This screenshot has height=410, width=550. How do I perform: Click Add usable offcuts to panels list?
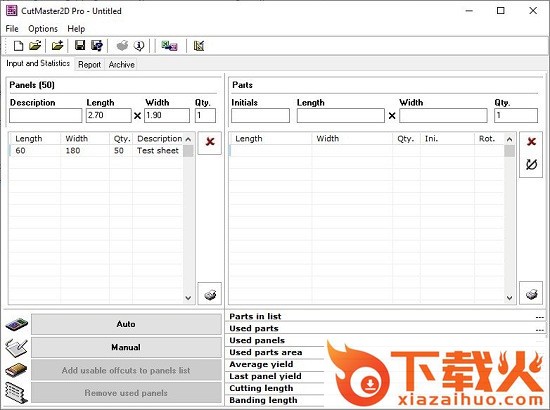click(126, 370)
